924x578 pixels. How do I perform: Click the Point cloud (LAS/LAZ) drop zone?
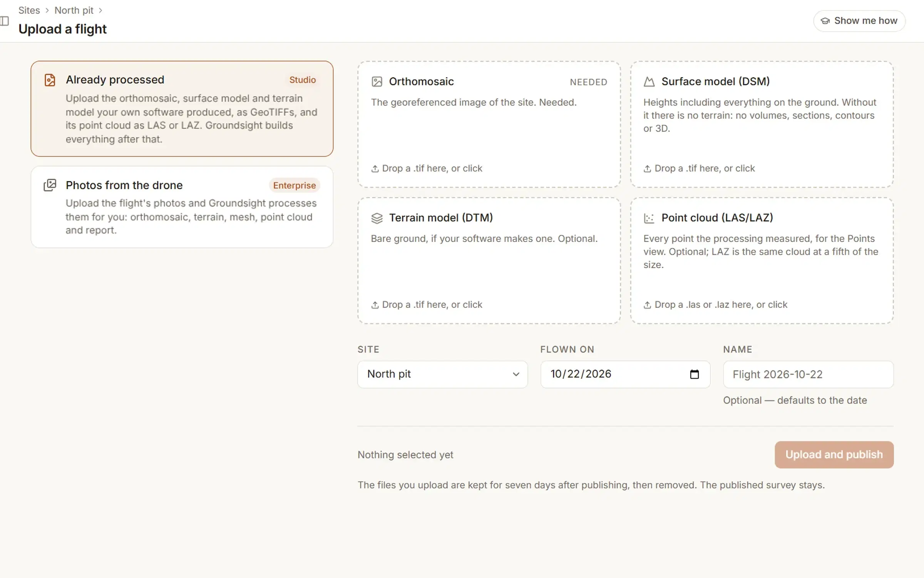pyautogui.click(x=762, y=261)
